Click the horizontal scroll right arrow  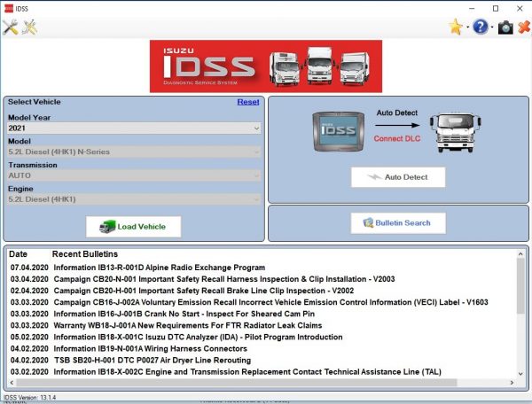coord(512,383)
